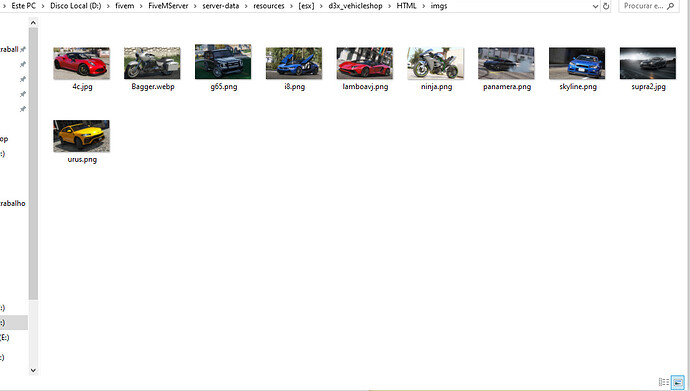Click the search magnifier icon

[671, 6]
